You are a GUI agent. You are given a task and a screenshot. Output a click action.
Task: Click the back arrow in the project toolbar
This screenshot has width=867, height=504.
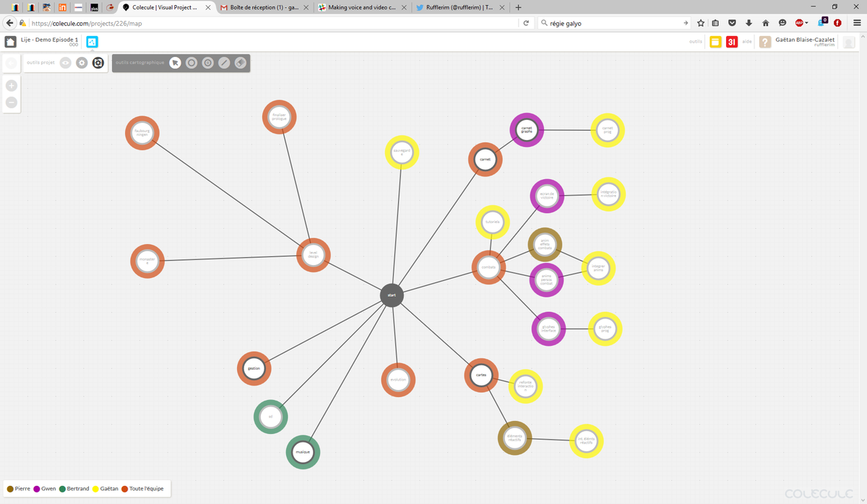coord(11,63)
